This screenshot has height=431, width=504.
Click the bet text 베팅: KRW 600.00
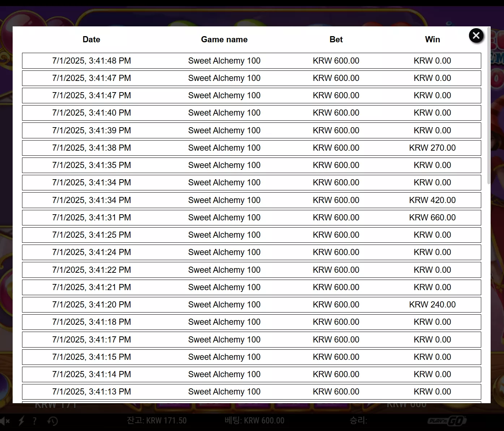coord(254,421)
